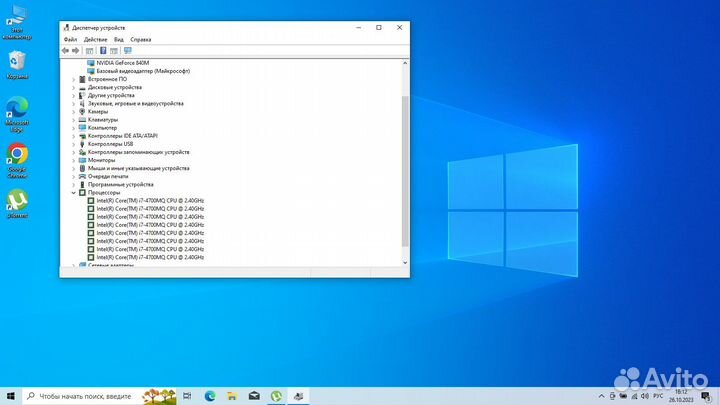720x405 pixels.
Task: Click the Дисковые устройства drive icon
Action: click(x=82, y=87)
